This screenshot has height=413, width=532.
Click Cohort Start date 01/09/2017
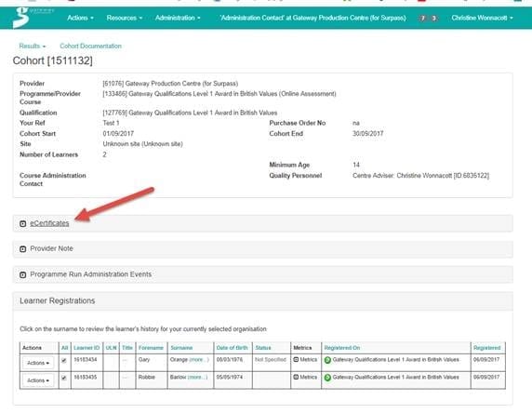(x=118, y=133)
